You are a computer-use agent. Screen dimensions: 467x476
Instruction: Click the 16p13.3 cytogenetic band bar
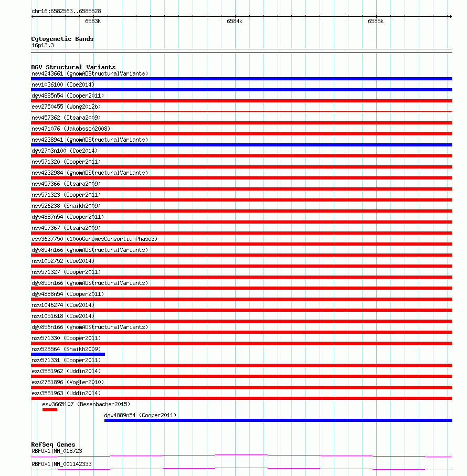tap(241, 51)
